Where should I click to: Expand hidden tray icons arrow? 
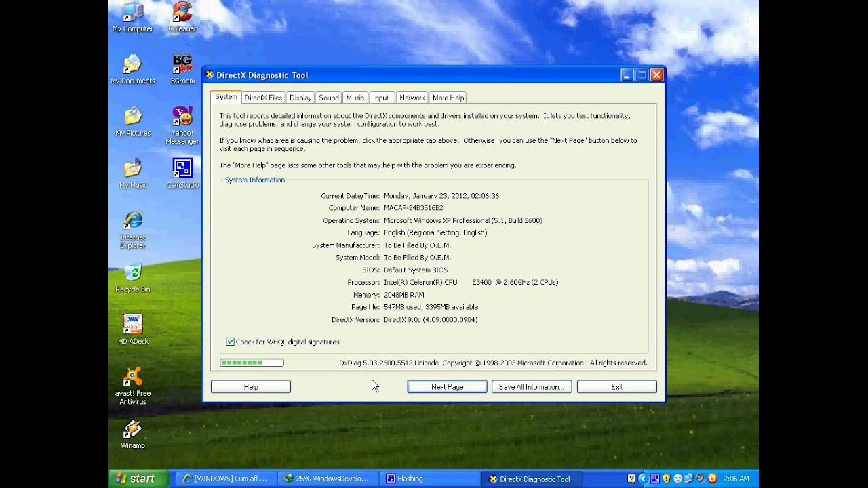643,479
